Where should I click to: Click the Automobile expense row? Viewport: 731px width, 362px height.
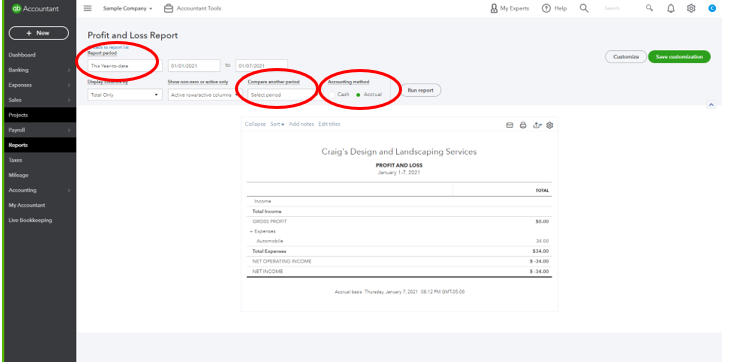click(x=399, y=241)
